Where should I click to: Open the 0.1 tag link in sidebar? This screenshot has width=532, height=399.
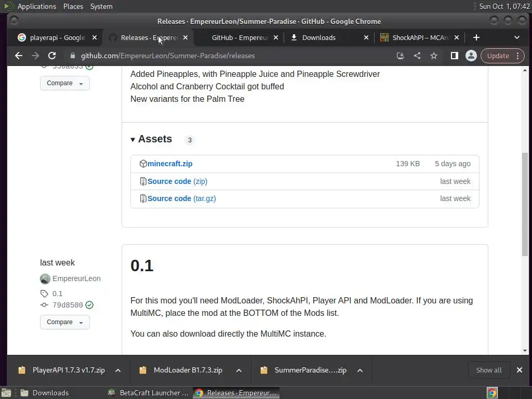pos(57,294)
